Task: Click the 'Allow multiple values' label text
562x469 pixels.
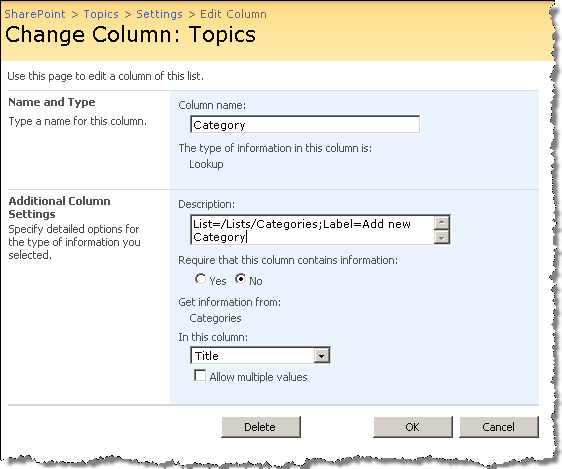Action: [258, 377]
